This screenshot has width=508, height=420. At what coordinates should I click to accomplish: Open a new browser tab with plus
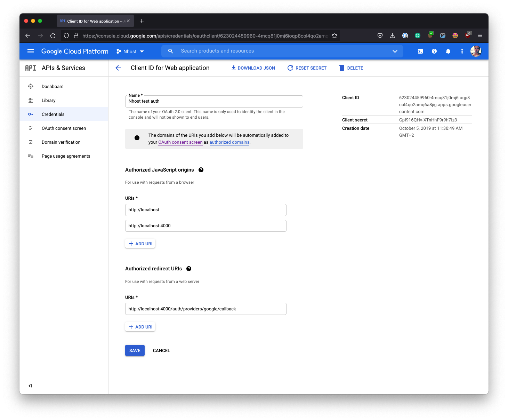[142, 21]
